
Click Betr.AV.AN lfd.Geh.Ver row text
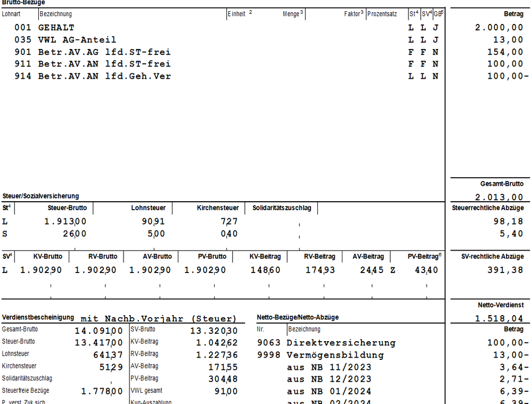pos(104,76)
